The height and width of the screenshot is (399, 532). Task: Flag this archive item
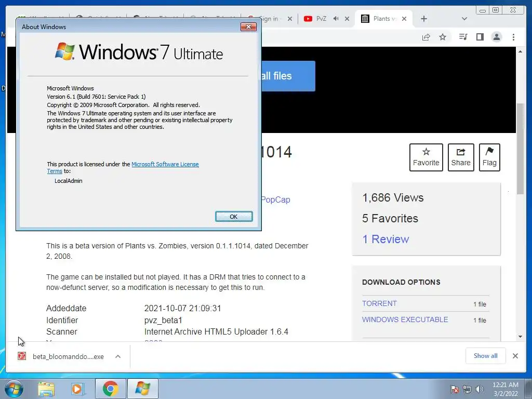(x=489, y=157)
